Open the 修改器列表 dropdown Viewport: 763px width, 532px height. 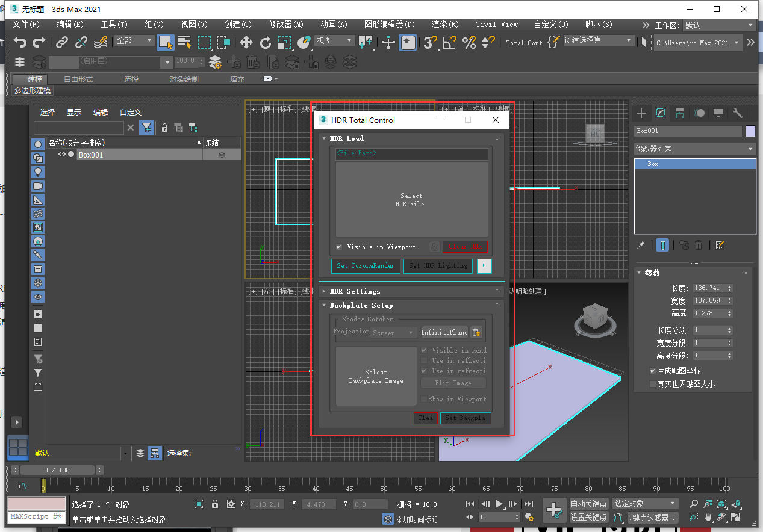coord(695,149)
